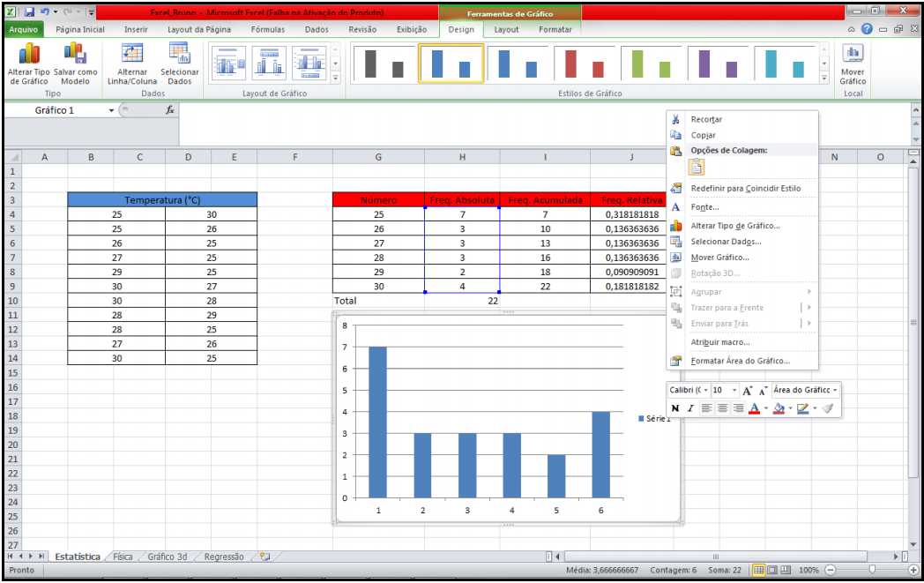The width and height of the screenshot is (924, 583).
Task: Expand the chart styles gallery
Action: 824,78
